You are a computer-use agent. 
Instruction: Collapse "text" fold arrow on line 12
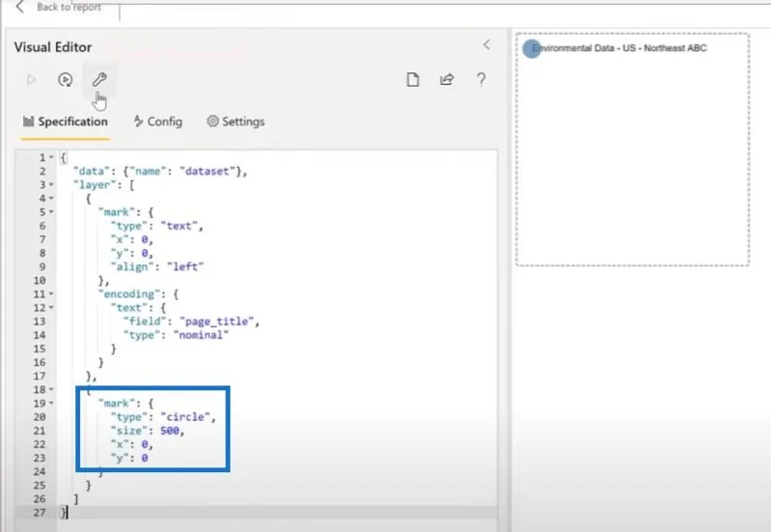tap(51, 308)
